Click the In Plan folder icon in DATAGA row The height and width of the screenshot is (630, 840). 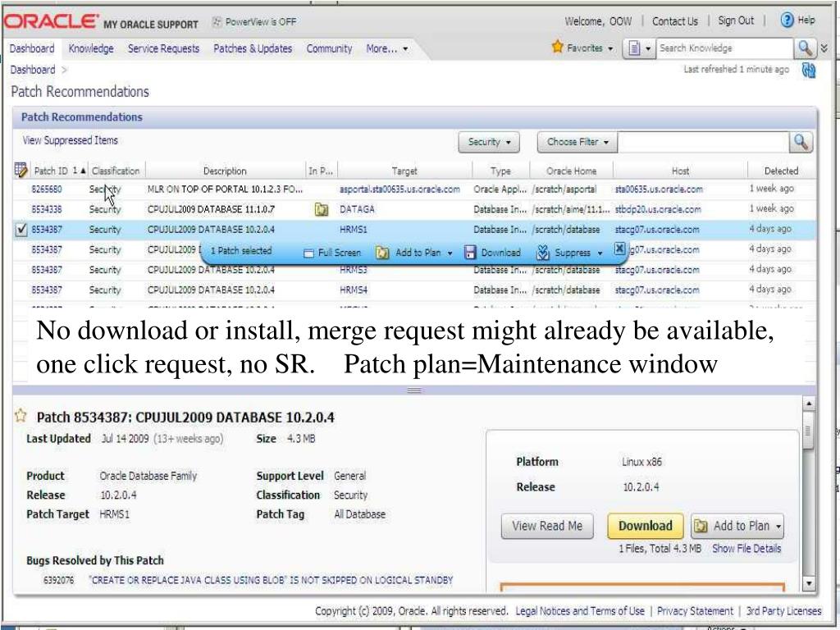[x=321, y=209]
